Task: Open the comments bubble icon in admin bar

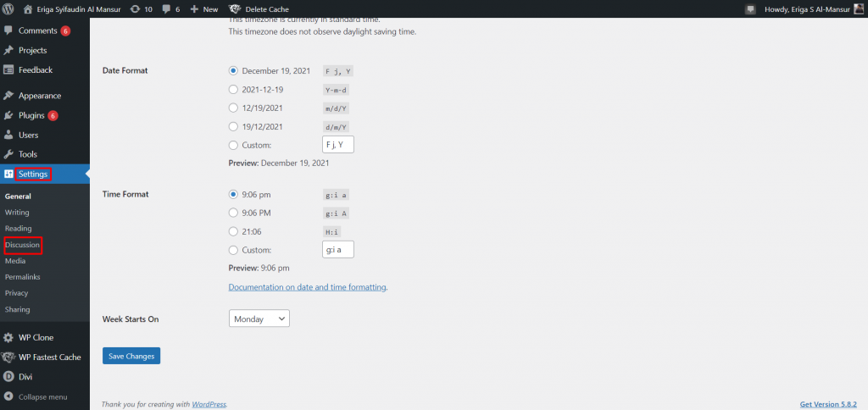Action: coord(165,8)
